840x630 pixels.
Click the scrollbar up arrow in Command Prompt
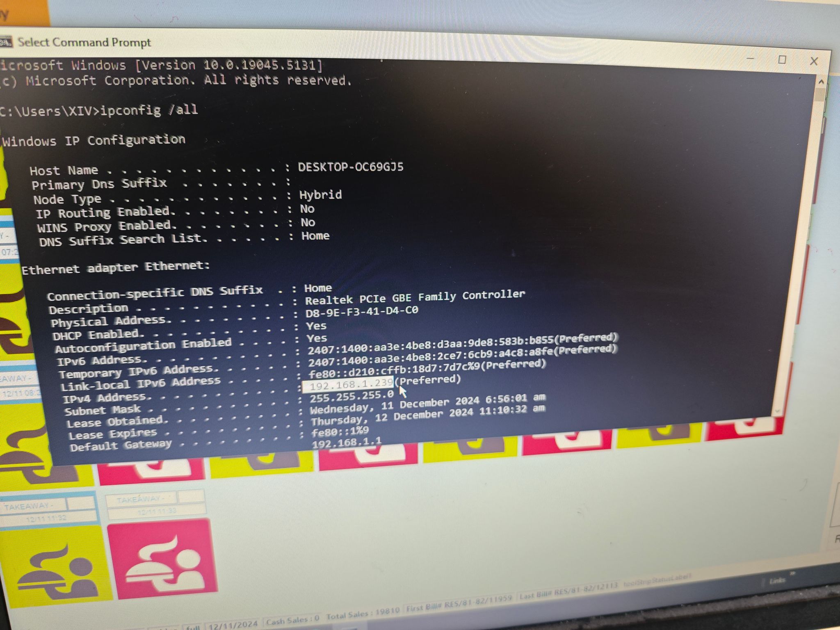[x=821, y=82]
